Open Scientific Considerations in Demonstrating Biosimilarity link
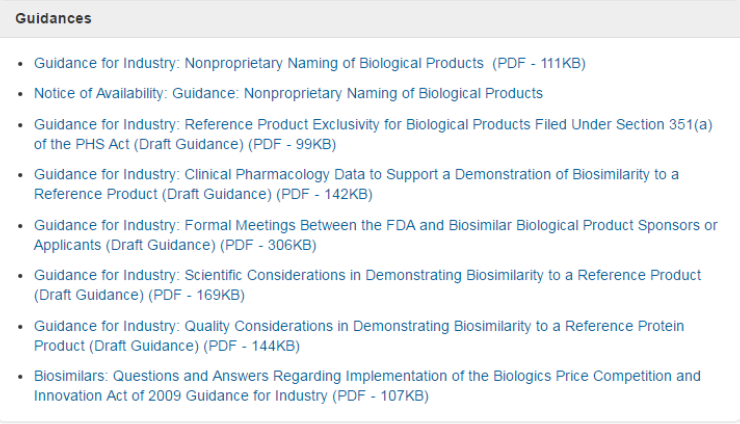Screen dimensions: 740x424 pos(367,285)
